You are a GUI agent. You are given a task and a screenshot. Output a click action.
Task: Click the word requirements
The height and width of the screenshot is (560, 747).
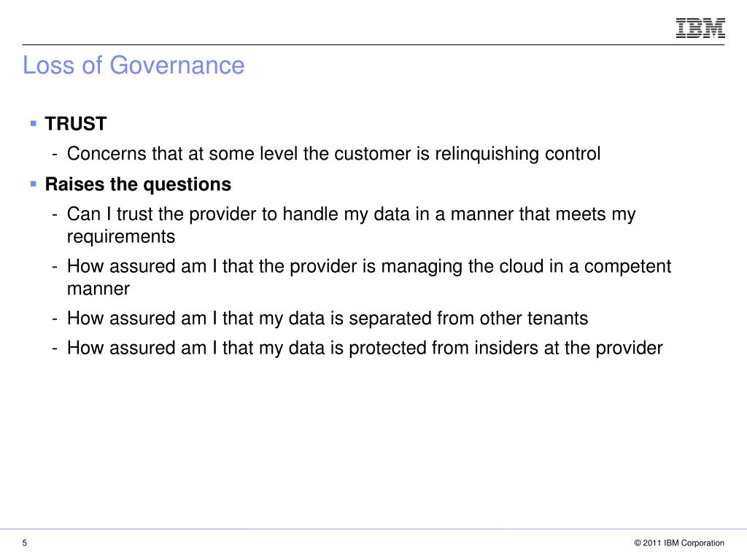click(121, 237)
